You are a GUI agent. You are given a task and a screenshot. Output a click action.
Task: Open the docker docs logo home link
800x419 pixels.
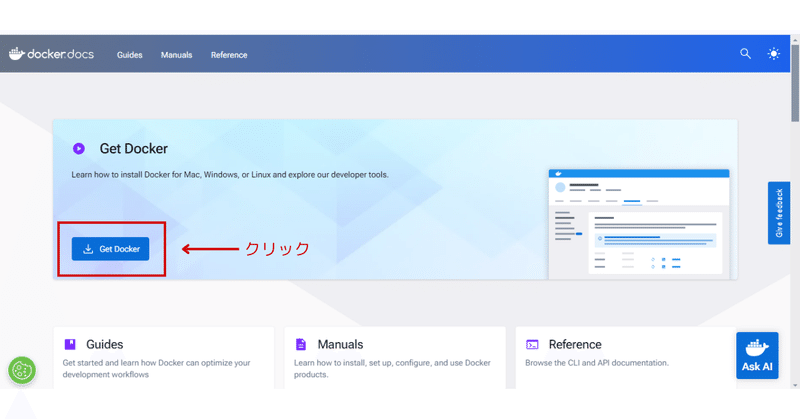click(x=51, y=54)
